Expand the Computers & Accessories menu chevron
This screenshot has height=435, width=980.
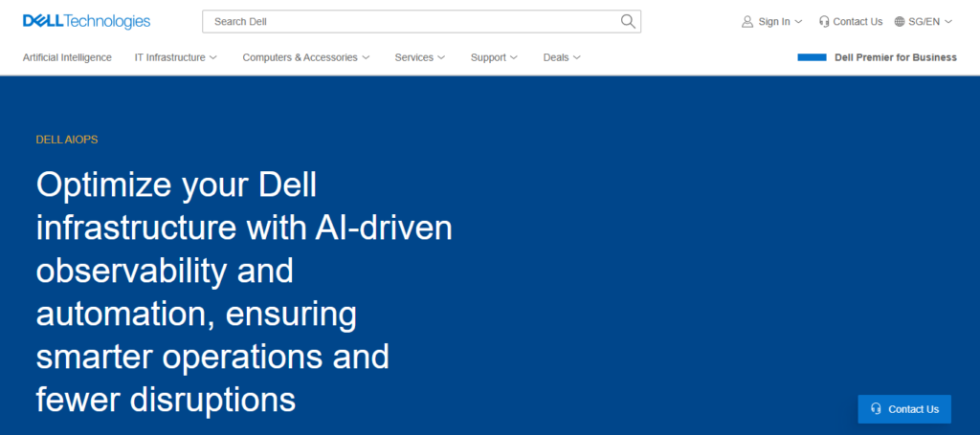(x=366, y=57)
